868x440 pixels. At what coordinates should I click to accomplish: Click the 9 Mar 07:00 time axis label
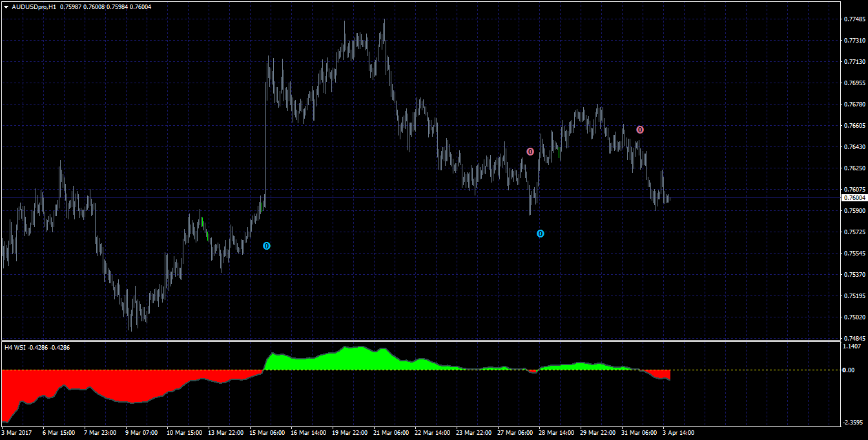[x=141, y=433]
